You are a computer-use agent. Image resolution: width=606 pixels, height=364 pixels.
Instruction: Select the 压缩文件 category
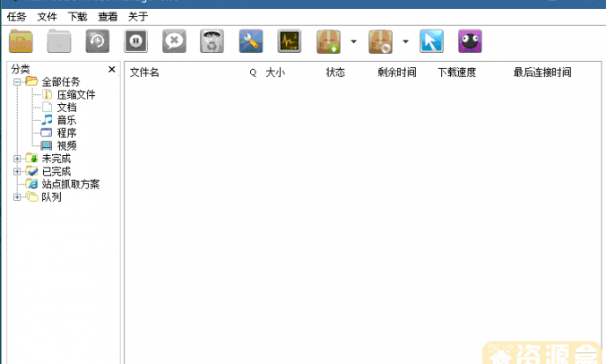[76, 95]
